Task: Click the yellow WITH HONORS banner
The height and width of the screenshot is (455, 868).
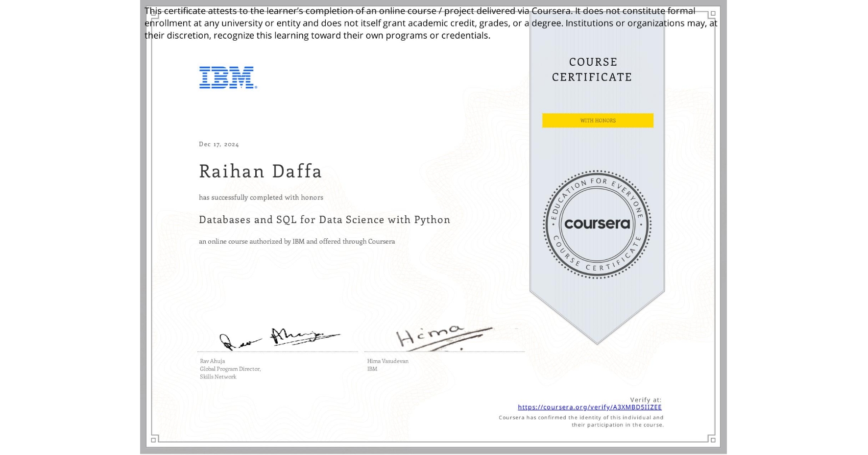Action: click(598, 121)
